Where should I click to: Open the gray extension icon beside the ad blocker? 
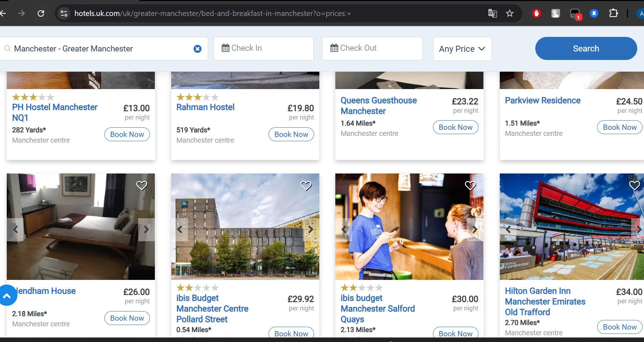pyautogui.click(x=556, y=13)
